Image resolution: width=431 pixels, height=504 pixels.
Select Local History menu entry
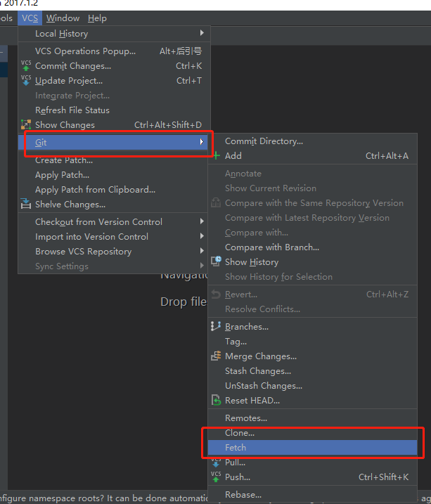[x=114, y=34]
